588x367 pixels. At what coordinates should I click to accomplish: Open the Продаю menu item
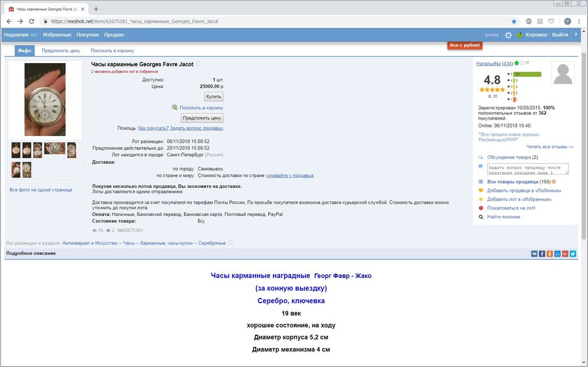coord(114,35)
